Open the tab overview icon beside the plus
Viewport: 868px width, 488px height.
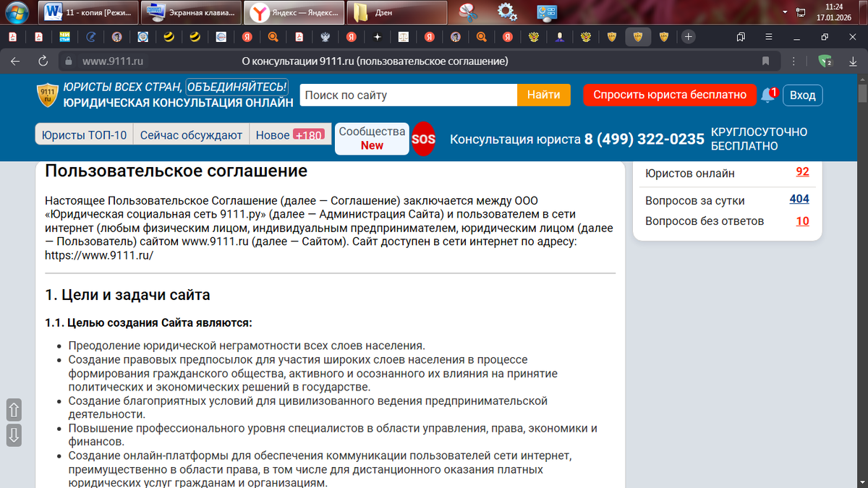click(741, 36)
